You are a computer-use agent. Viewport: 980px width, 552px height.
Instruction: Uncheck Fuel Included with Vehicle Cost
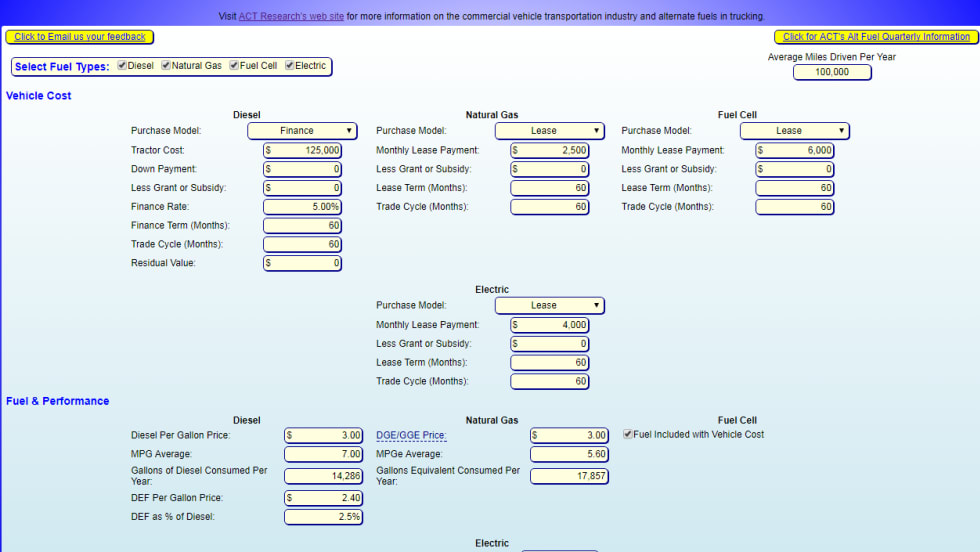627,434
